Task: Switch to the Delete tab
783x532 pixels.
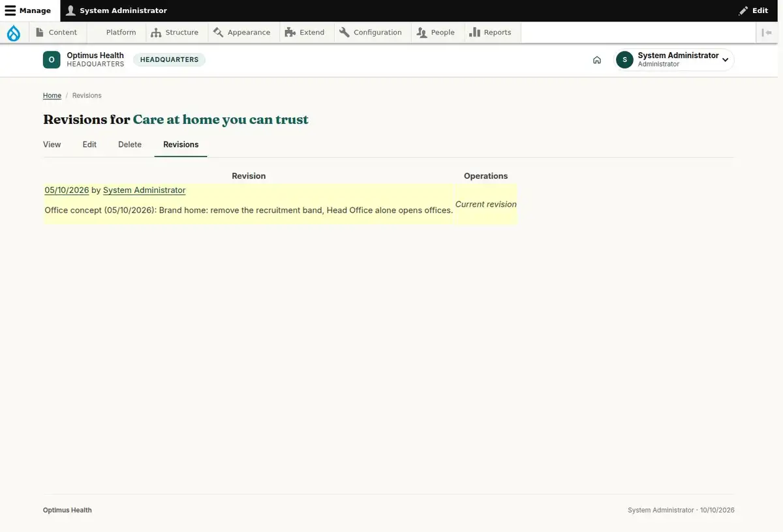Action: [x=130, y=145]
